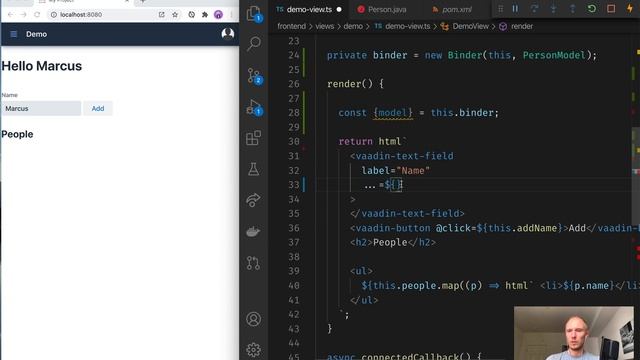Step over in the debug toolbar
Screen dimensions: 640x360
(x=534, y=9)
